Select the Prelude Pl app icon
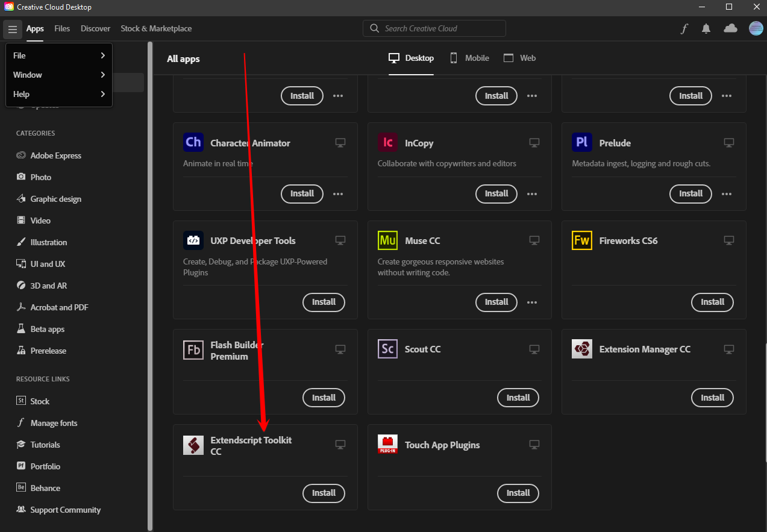The image size is (767, 532). click(582, 142)
